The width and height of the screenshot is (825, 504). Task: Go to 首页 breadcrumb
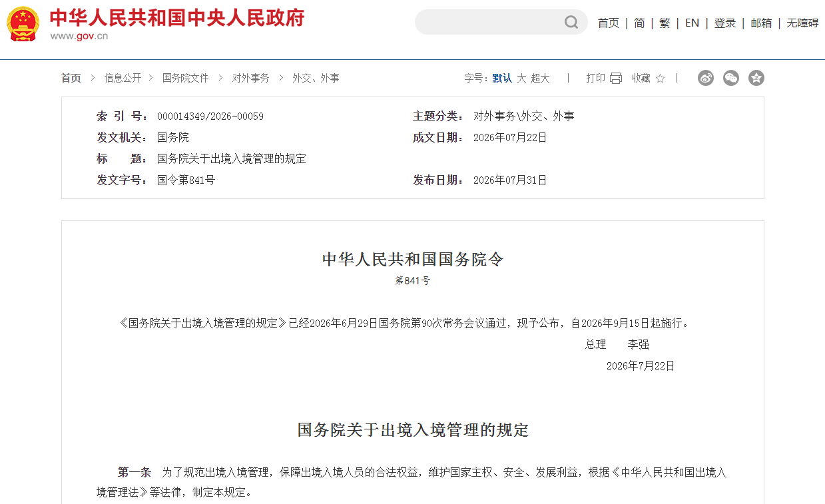[x=71, y=78]
